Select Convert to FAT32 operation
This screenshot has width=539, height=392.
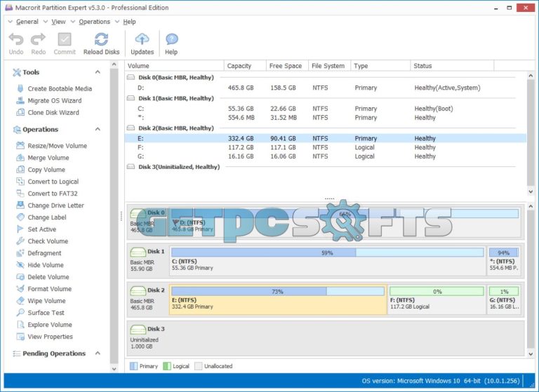pyautogui.click(x=47, y=194)
